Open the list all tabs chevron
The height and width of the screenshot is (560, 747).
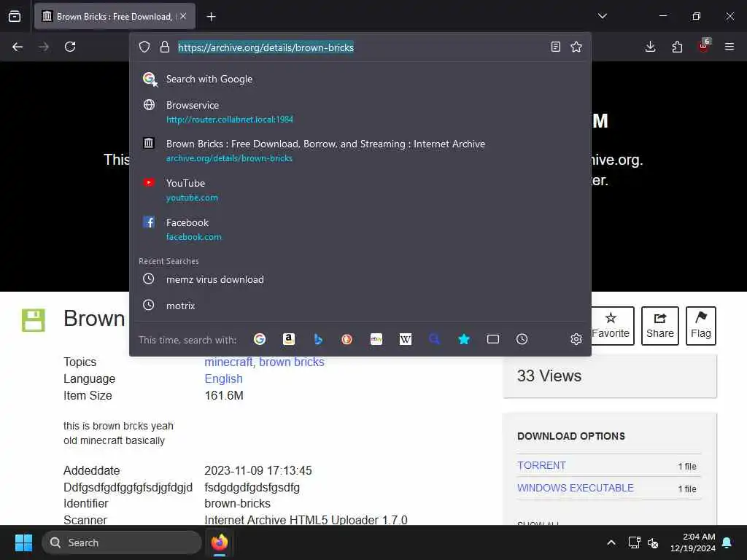[602, 16]
